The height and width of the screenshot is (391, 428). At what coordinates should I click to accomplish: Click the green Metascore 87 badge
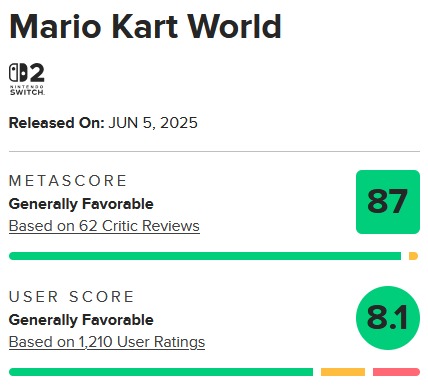pos(388,202)
